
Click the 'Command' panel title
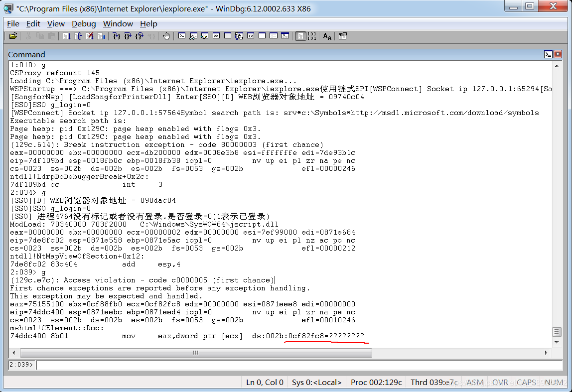pyautogui.click(x=26, y=54)
